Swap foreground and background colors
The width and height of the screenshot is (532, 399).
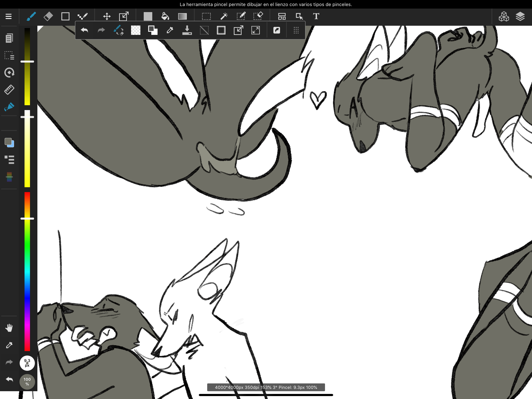tap(153, 30)
